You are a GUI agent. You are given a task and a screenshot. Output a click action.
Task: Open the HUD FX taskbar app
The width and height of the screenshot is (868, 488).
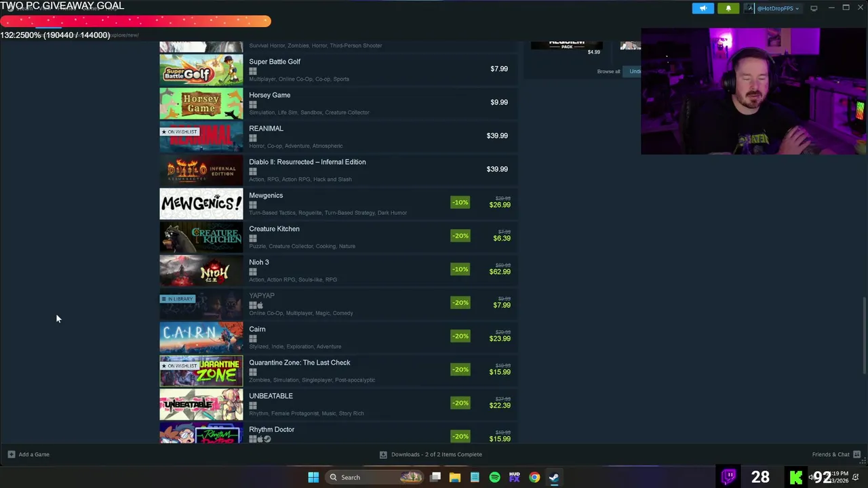[x=514, y=477]
